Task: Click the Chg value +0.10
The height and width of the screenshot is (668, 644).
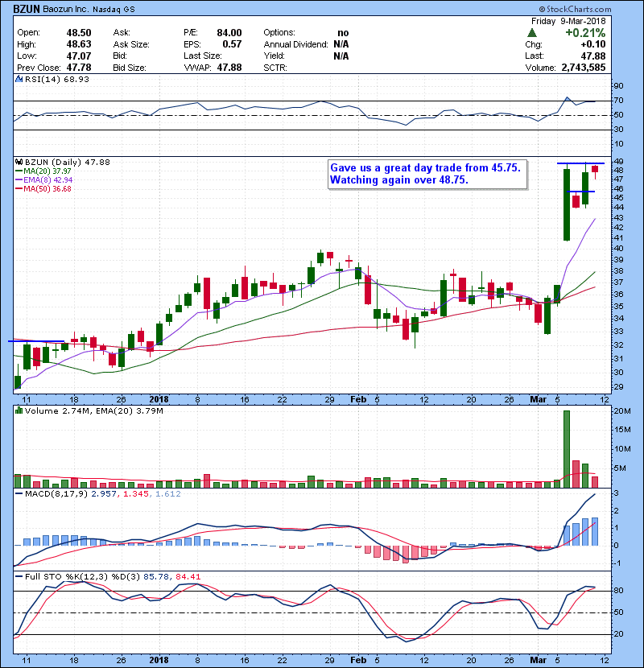Action: (x=592, y=44)
